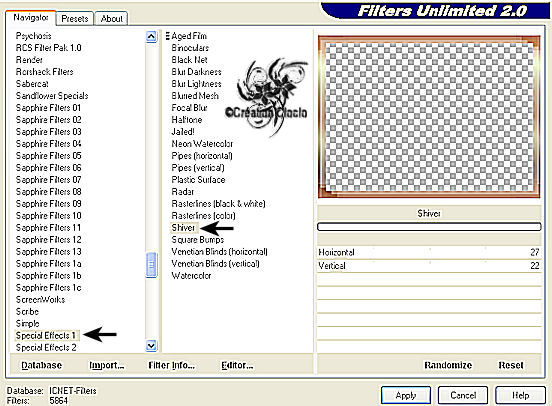This screenshot has width=552, height=406.
Task: Select the Navigator tab
Action: coord(31,17)
